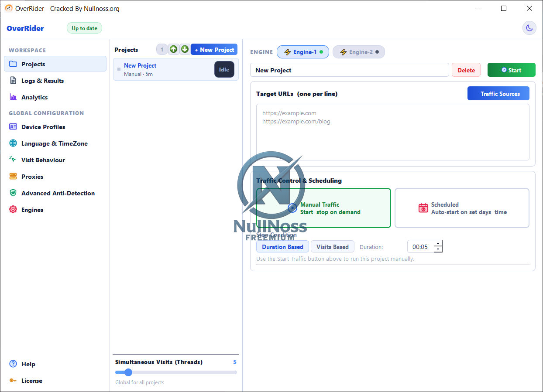Screen dimensions: 543x392
Task: Open Language & TimeZone configuration
Action: click(55, 143)
